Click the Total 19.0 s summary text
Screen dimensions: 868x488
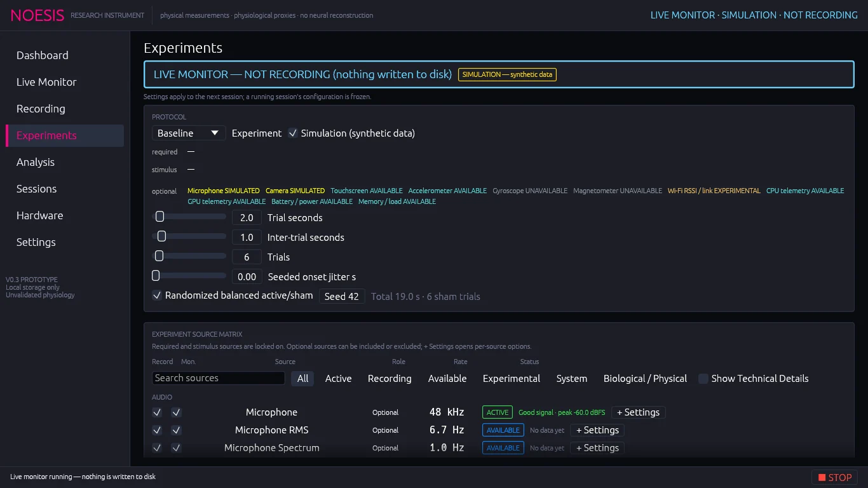pos(426,297)
